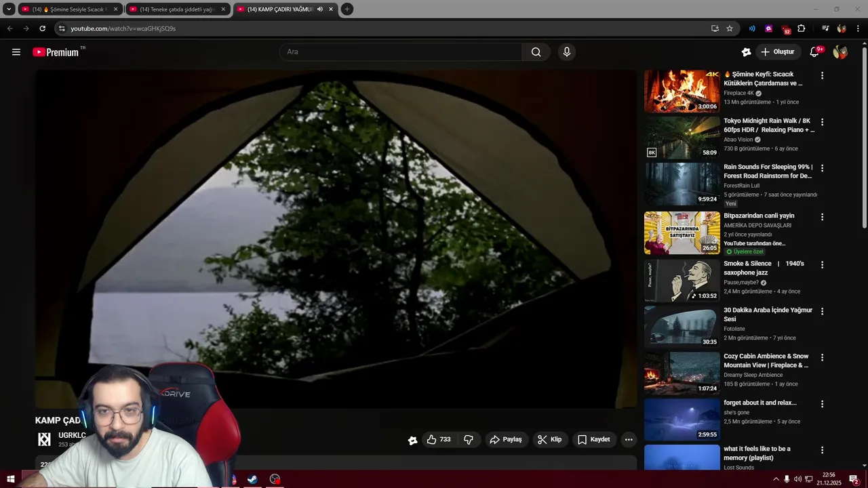
Task: Click the YouTube page vertical scrollbar
Action: point(864,138)
